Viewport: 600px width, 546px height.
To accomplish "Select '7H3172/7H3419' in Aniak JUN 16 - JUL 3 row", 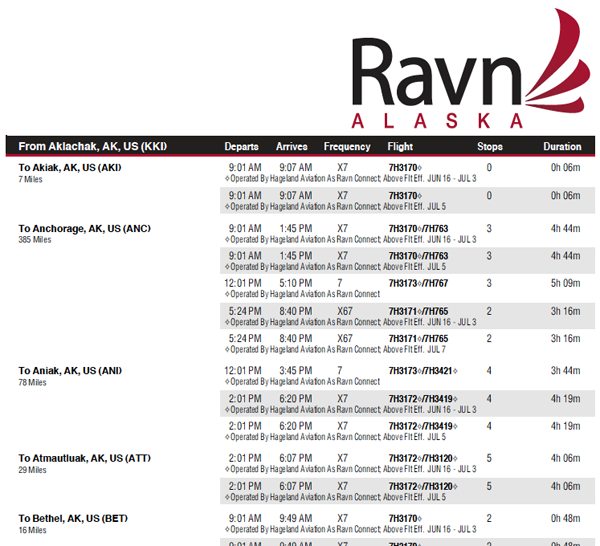I will tap(423, 399).
